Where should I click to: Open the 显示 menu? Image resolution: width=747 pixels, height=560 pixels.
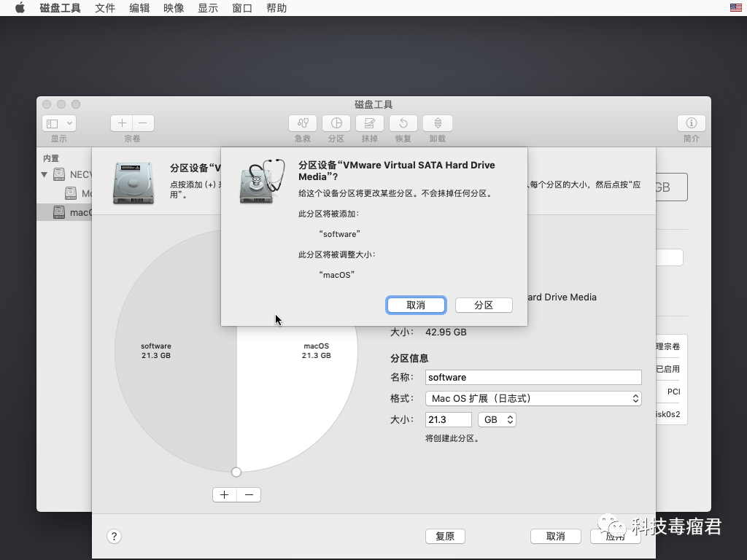click(x=208, y=8)
